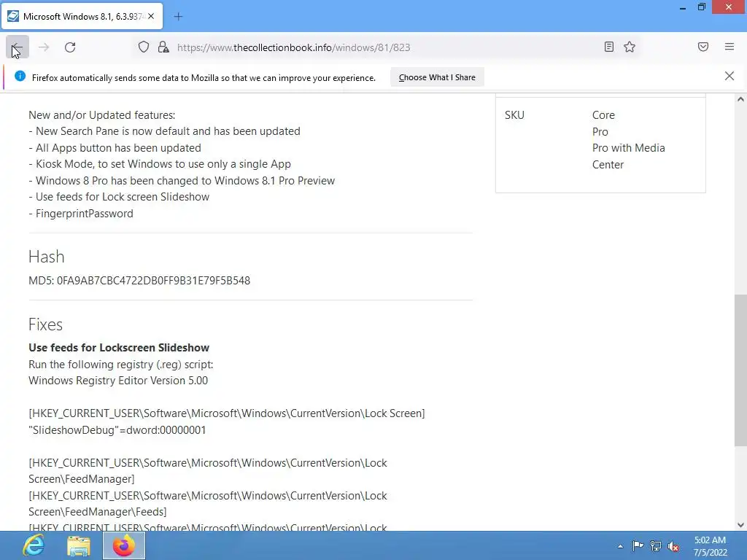Click the Fixes heading

click(x=45, y=324)
